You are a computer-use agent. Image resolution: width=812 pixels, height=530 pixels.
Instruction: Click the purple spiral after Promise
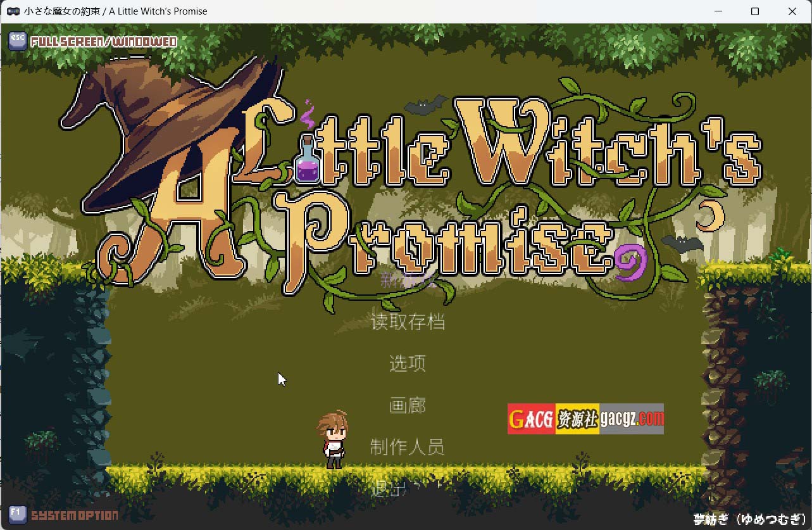point(630,262)
